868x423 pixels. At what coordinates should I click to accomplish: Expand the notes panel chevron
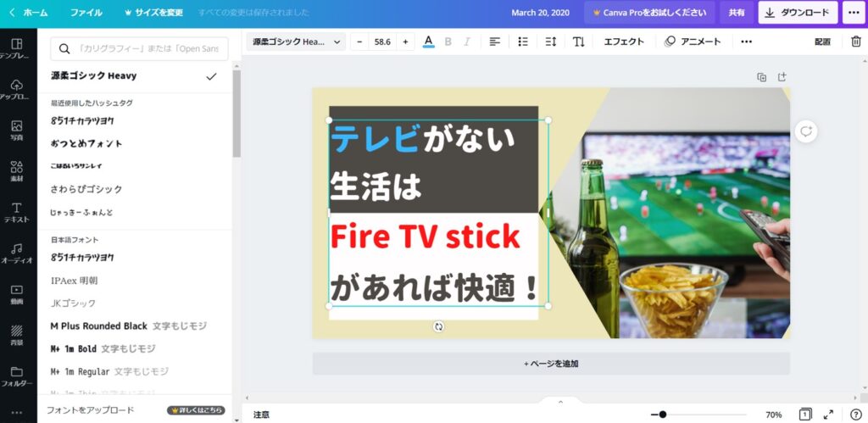pyautogui.click(x=560, y=402)
